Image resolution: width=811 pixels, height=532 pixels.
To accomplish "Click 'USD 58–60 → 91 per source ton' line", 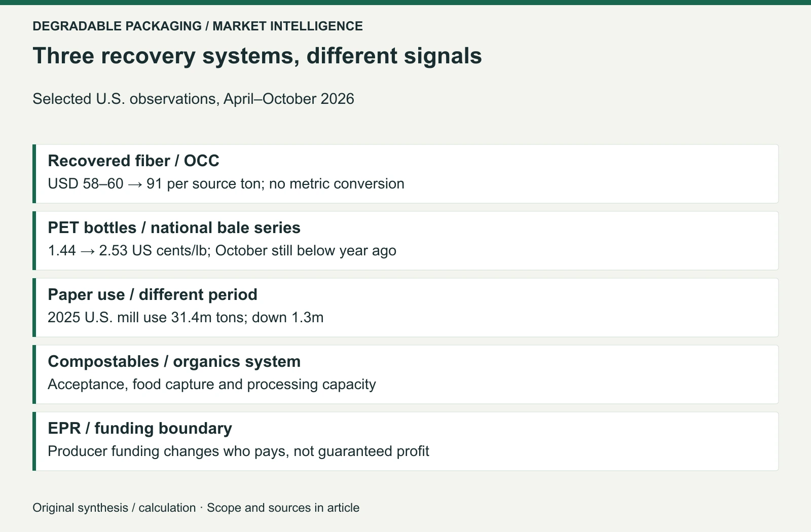I will [154, 183].
